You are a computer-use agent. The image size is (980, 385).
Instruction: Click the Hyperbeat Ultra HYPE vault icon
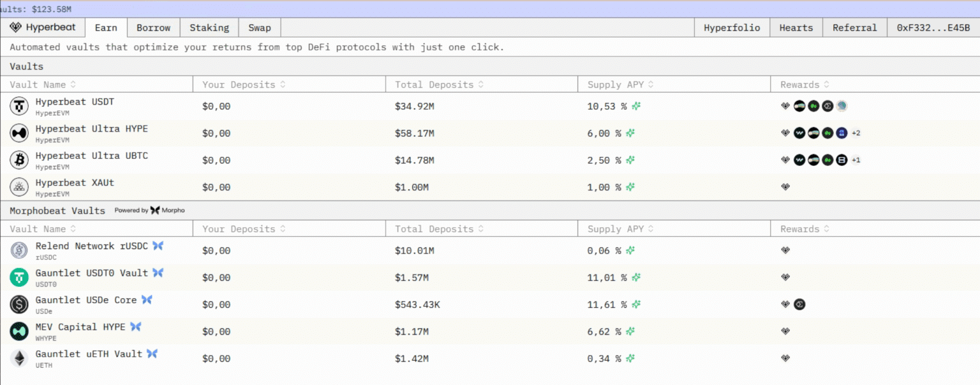pos(19,133)
